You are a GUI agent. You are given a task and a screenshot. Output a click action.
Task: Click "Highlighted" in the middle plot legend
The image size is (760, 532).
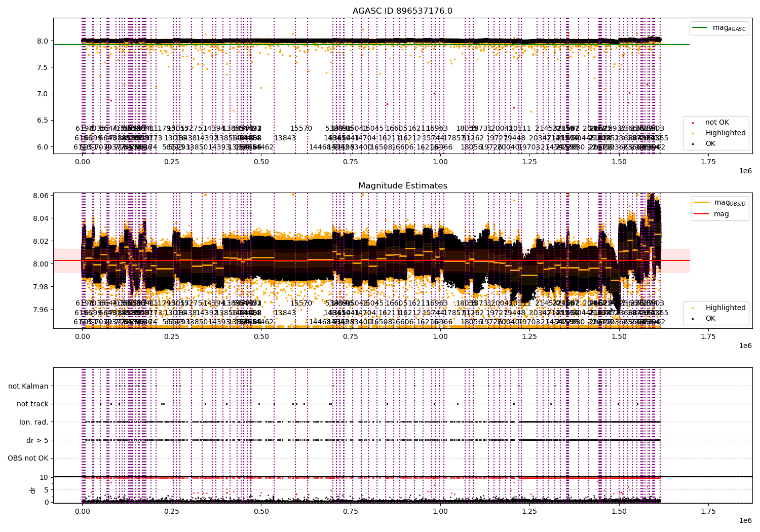coord(726,308)
